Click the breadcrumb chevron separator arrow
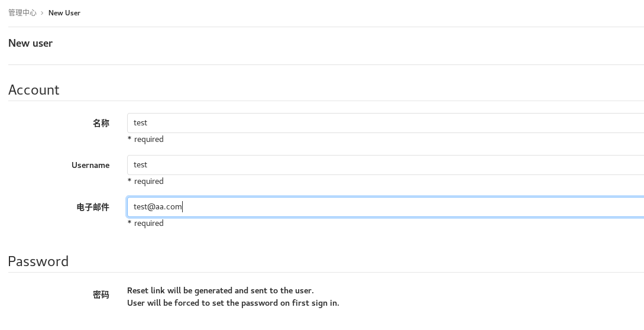This screenshot has width=644, height=330. point(43,12)
